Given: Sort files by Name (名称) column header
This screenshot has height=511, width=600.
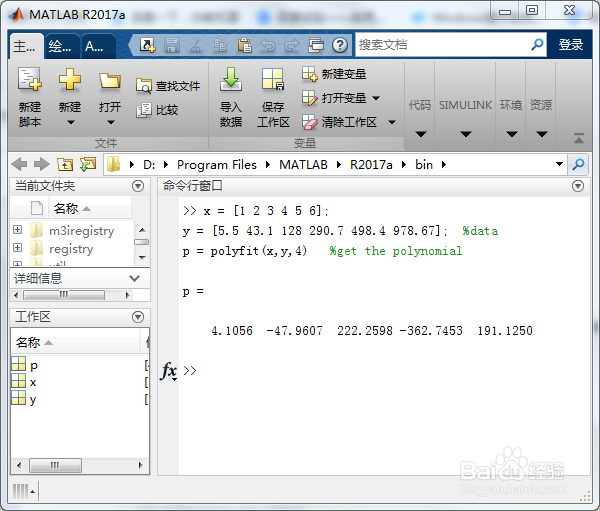Looking at the screenshot, I should tap(90, 209).
